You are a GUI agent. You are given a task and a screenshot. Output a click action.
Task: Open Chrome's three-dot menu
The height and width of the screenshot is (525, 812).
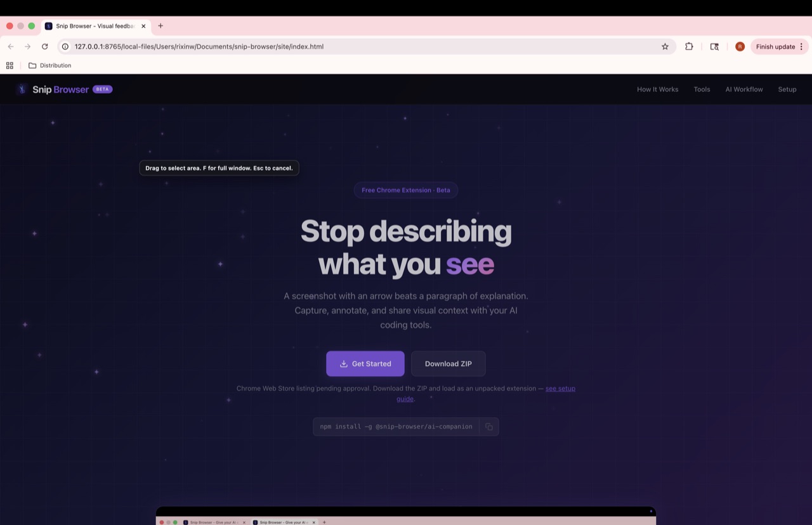point(801,46)
